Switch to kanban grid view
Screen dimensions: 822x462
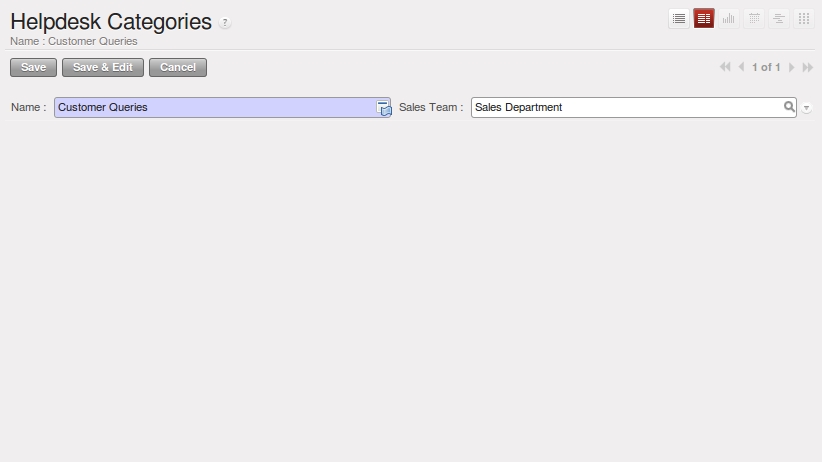pyautogui.click(x=804, y=19)
